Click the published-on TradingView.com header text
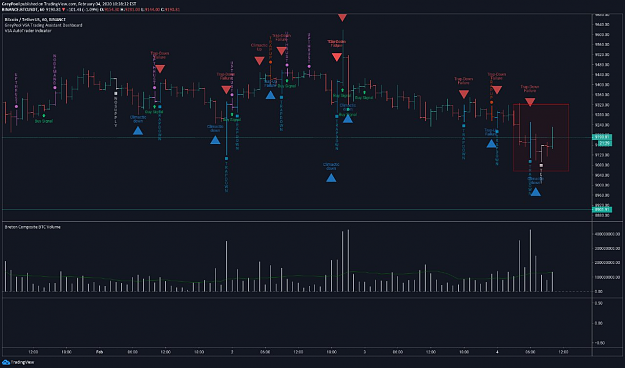 [69, 4]
